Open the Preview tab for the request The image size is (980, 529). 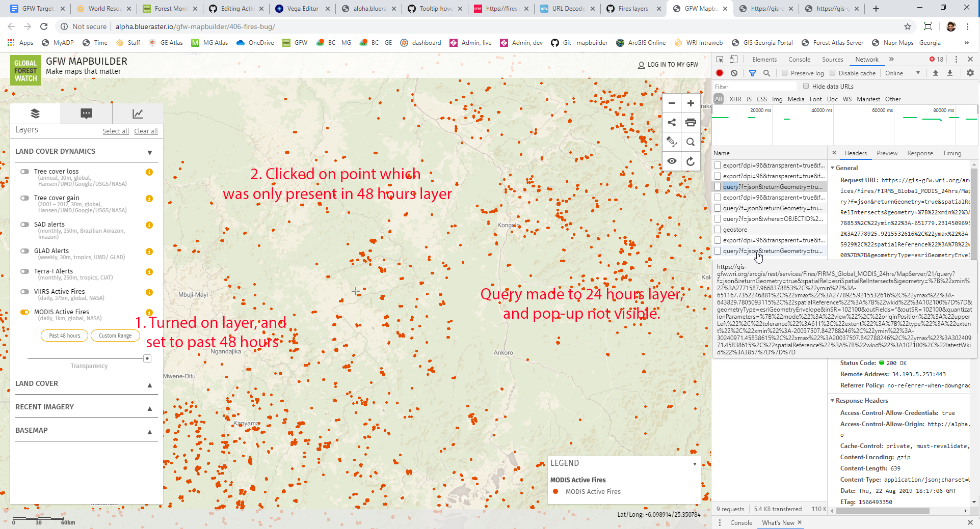[x=887, y=153]
